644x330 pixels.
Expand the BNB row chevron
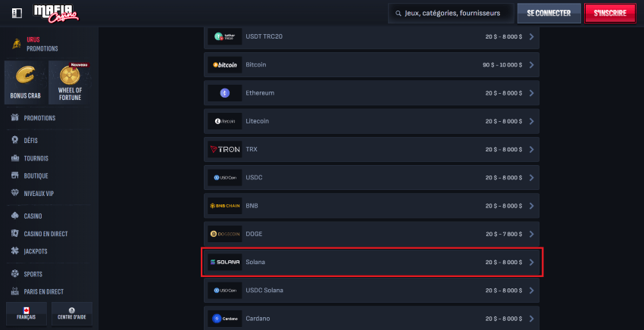[531, 206]
